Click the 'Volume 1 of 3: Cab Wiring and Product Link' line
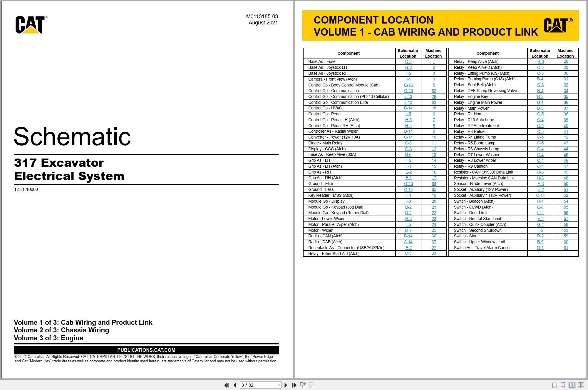Image resolution: width=588 pixels, height=390 pixels. (x=83, y=322)
